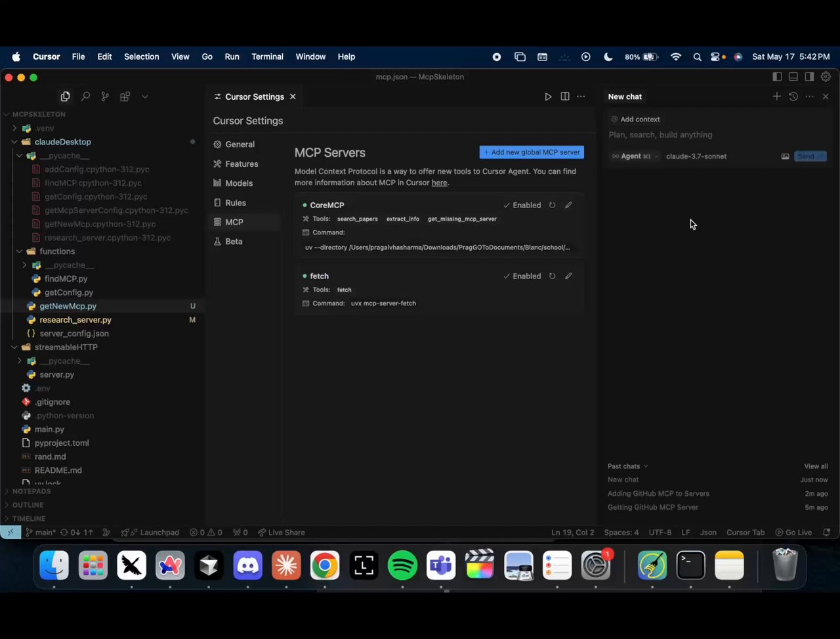The image size is (840, 639).
Task: Collapse the Past chats list
Action: tap(628, 466)
